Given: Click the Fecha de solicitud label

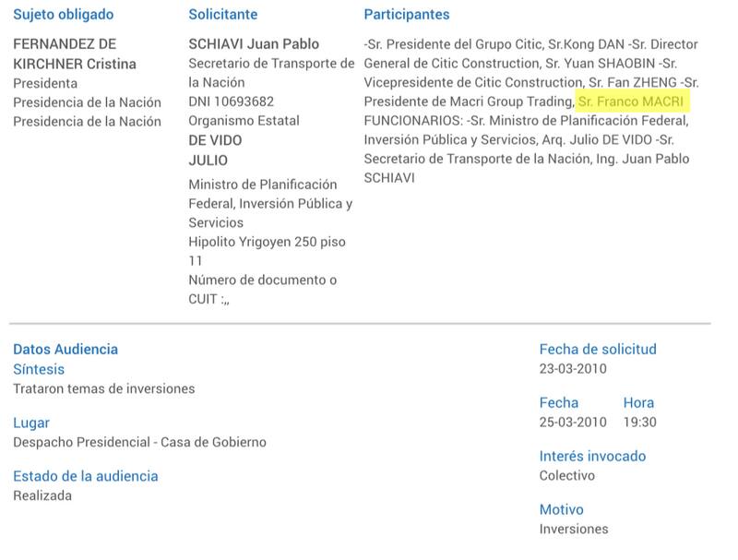Looking at the screenshot, I should pyautogui.click(x=598, y=350).
